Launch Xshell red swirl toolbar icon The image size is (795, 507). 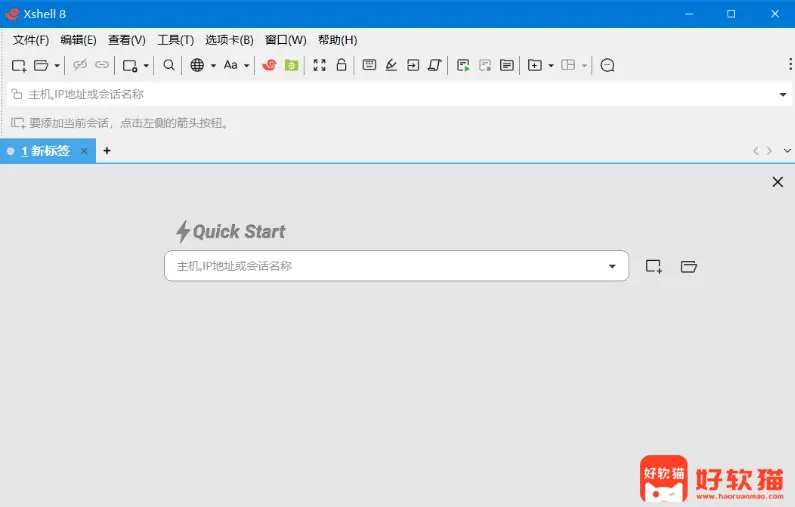point(269,65)
